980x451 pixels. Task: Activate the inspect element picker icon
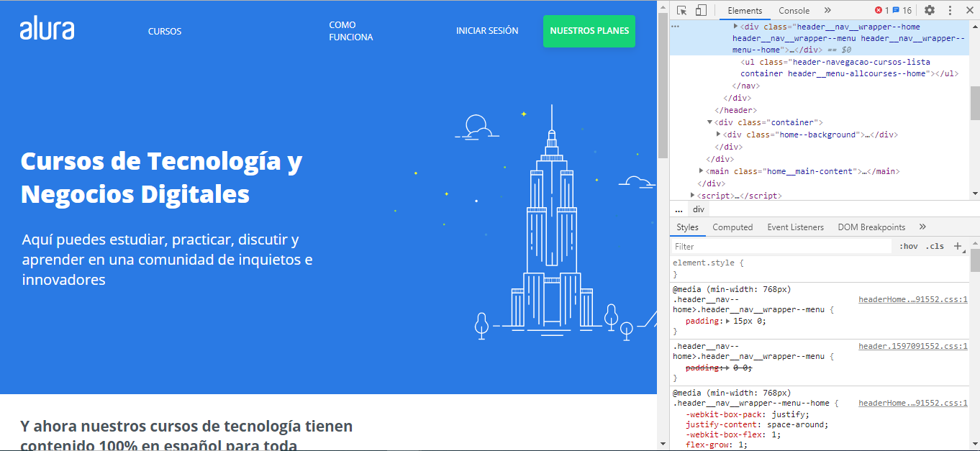(x=681, y=10)
